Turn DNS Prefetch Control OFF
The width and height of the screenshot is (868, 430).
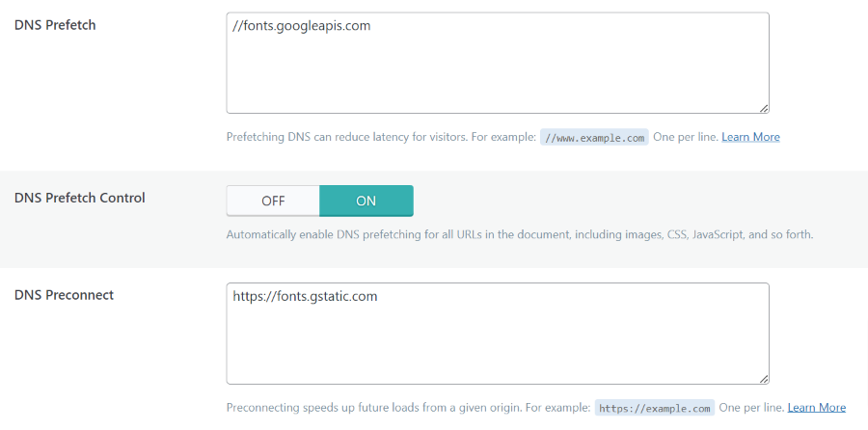click(273, 201)
